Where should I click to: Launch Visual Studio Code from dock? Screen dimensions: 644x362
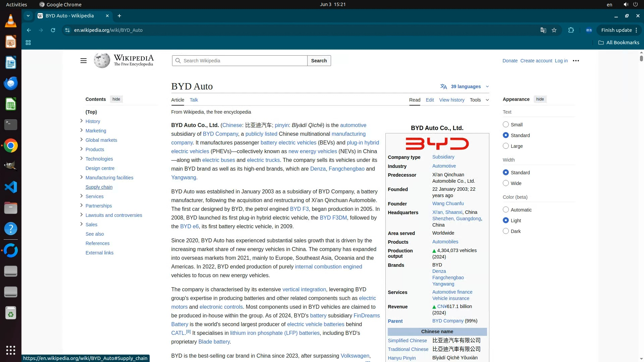pos(11,187)
